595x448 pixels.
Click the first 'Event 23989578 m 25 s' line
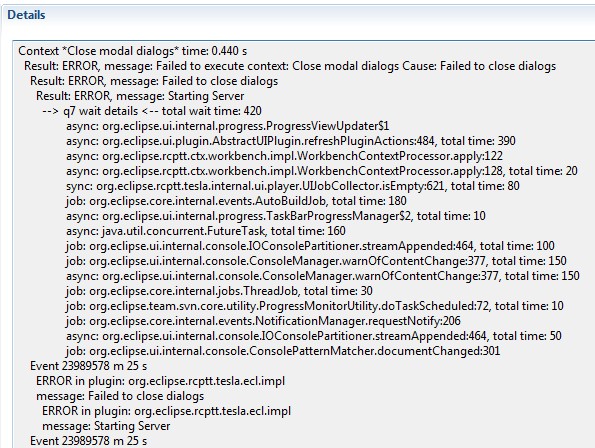tap(88, 366)
